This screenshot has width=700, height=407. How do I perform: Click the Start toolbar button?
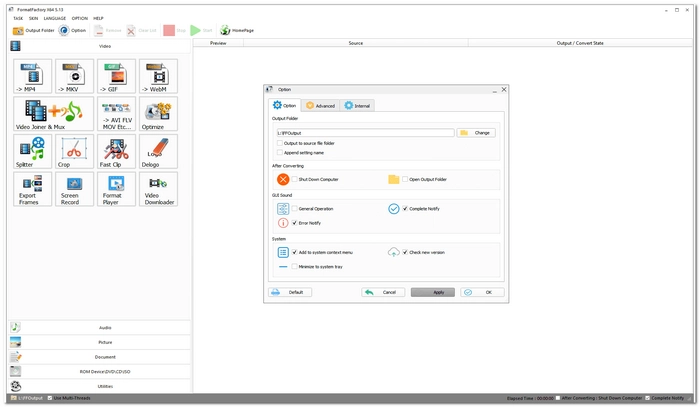tap(202, 30)
